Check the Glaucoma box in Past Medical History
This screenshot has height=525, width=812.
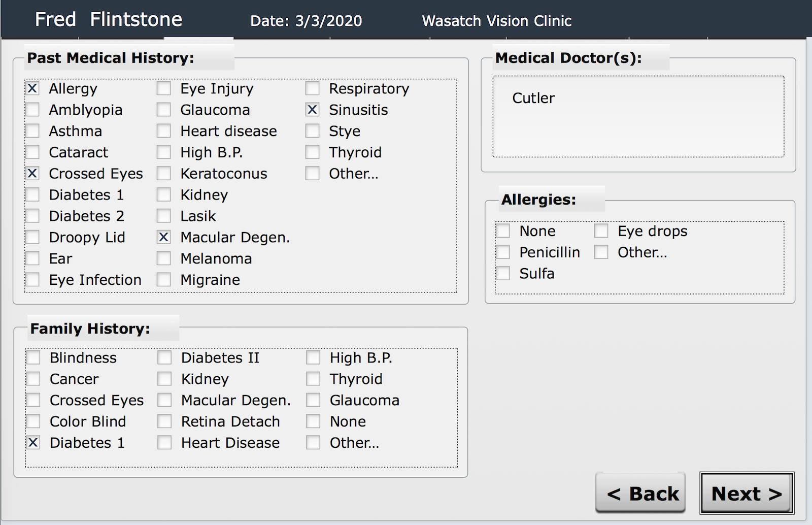[163, 110]
